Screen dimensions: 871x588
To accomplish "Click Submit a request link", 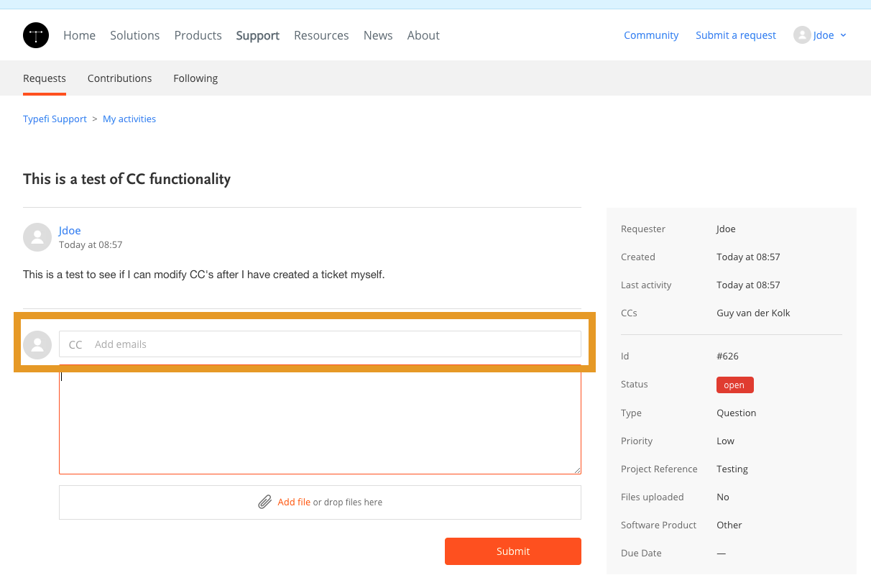I will coord(736,35).
